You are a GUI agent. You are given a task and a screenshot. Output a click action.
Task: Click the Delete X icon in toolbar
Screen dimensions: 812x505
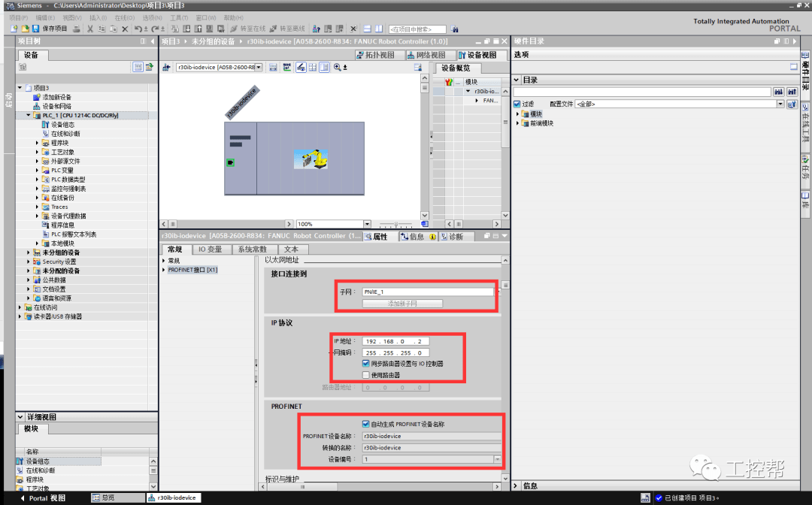[125, 29]
